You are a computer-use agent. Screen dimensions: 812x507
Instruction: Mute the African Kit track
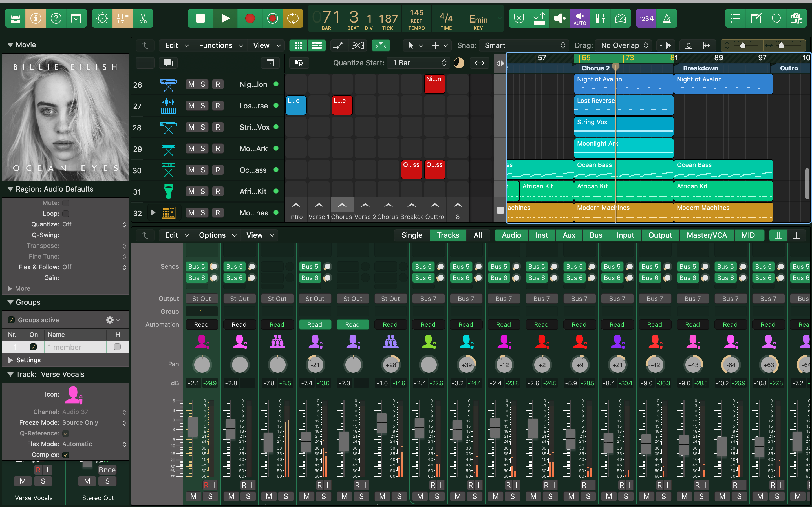191,192
